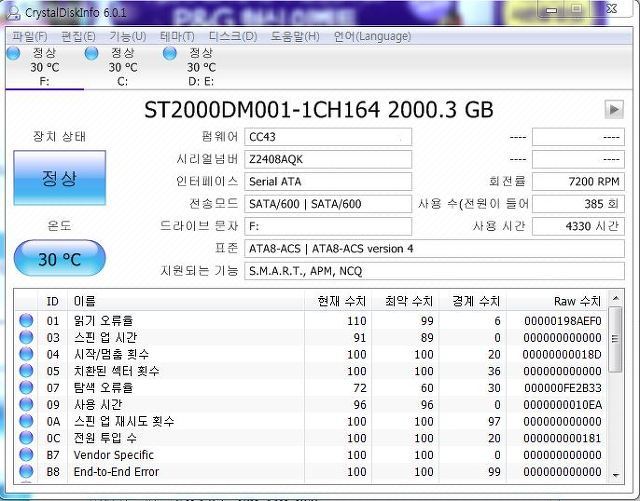The width and height of the screenshot is (640, 501).
Task: Click status icon of row B7 Vendor Specific
Action: click(26, 454)
